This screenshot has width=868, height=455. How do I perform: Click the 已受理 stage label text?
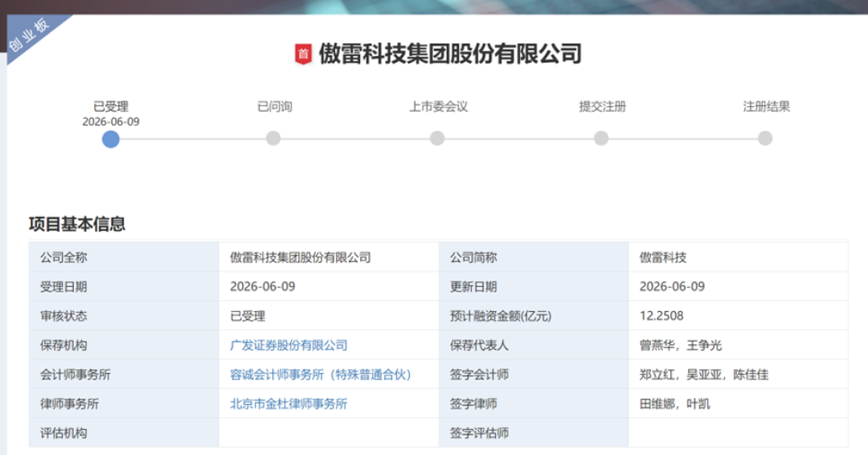click(111, 106)
